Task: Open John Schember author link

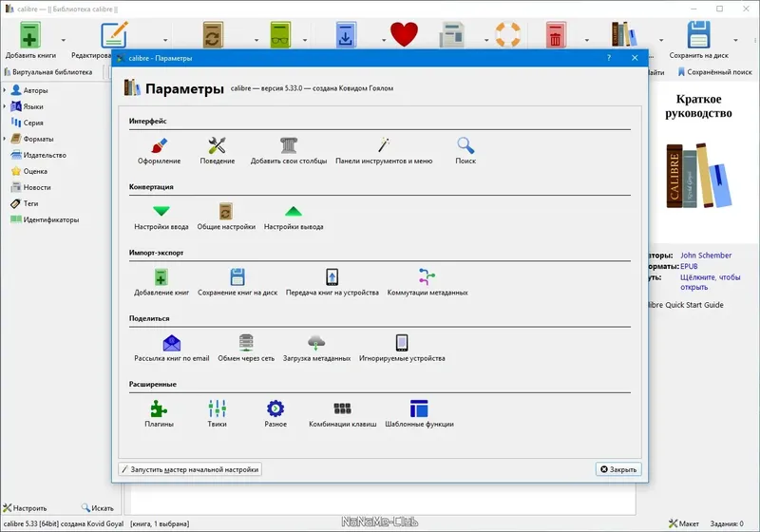Action: coord(706,256)
